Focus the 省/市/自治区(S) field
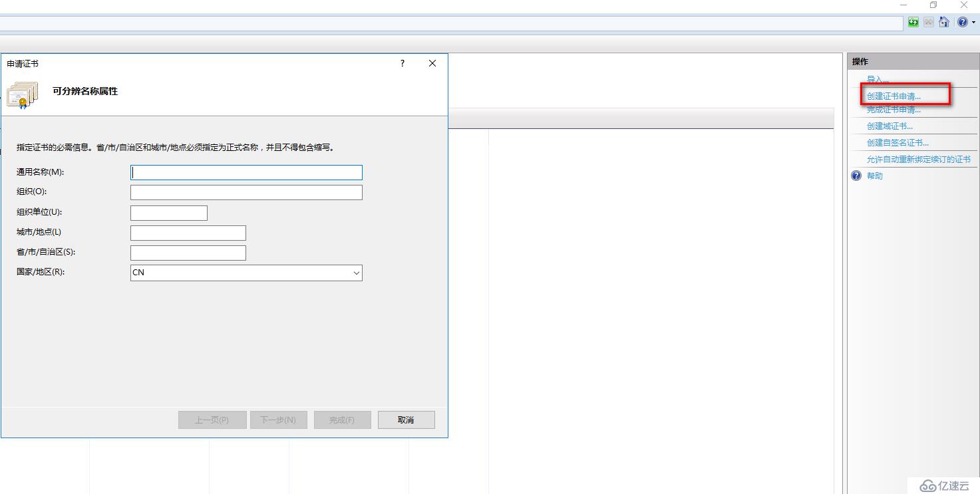 (188, 253)
